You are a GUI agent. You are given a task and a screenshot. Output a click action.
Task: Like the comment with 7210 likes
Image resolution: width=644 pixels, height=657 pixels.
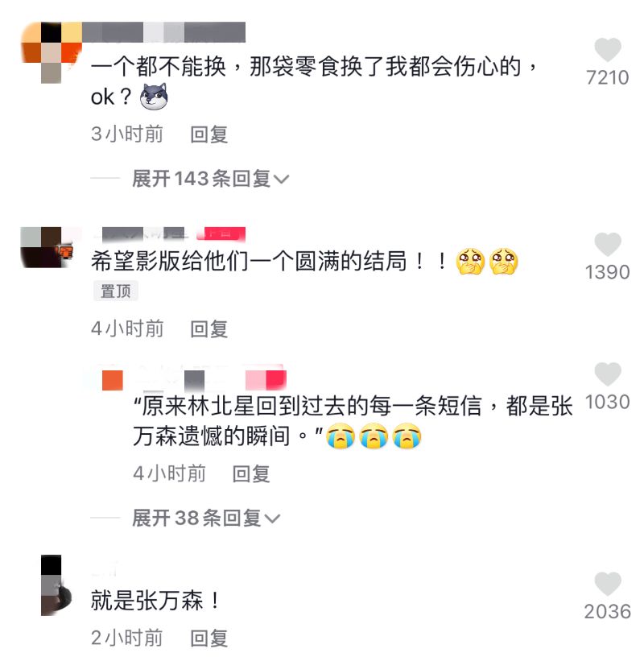pyautogui.click(x=608, y=49)
